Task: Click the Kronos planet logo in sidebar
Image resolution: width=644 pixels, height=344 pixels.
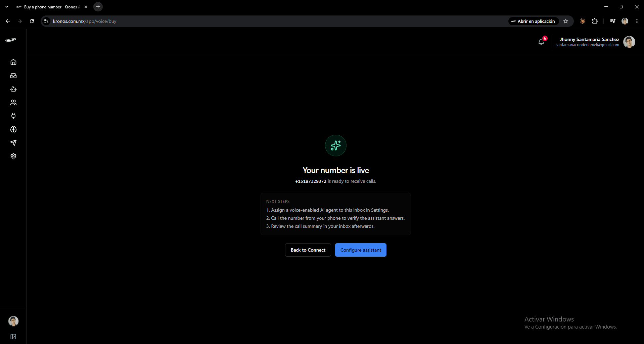Action: pyautogui.click(x=11, y=40)
